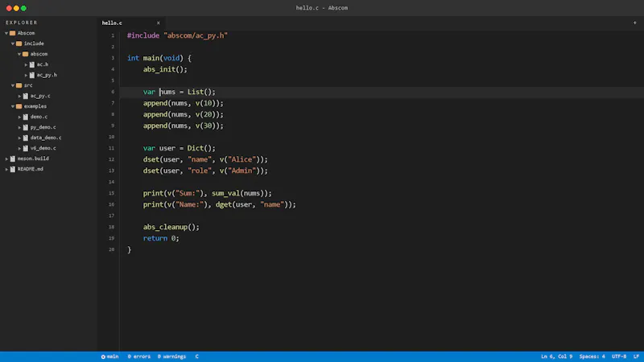
Task: Open v6_demo.c in the explorer
Action: coord(43,148)
